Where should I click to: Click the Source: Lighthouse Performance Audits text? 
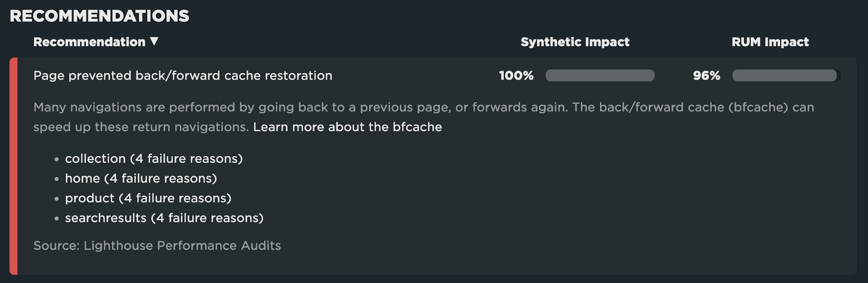click(x=157, y=246)
